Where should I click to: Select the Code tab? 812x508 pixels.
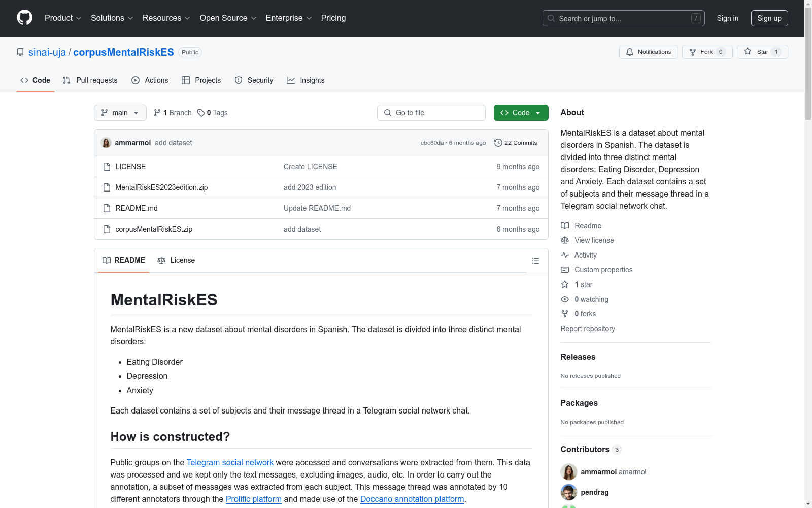click(x=35, y=80)
